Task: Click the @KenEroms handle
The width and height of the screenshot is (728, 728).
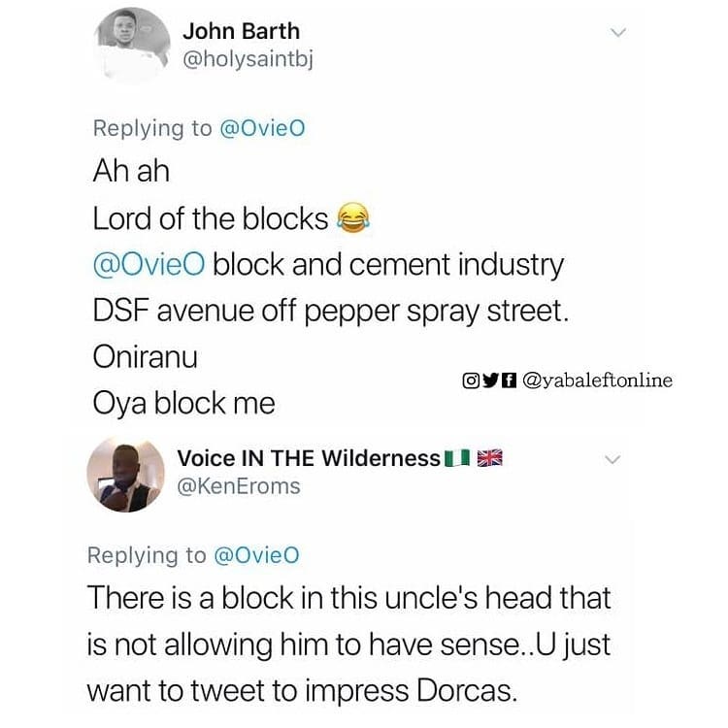Action: tap(240, 486)
